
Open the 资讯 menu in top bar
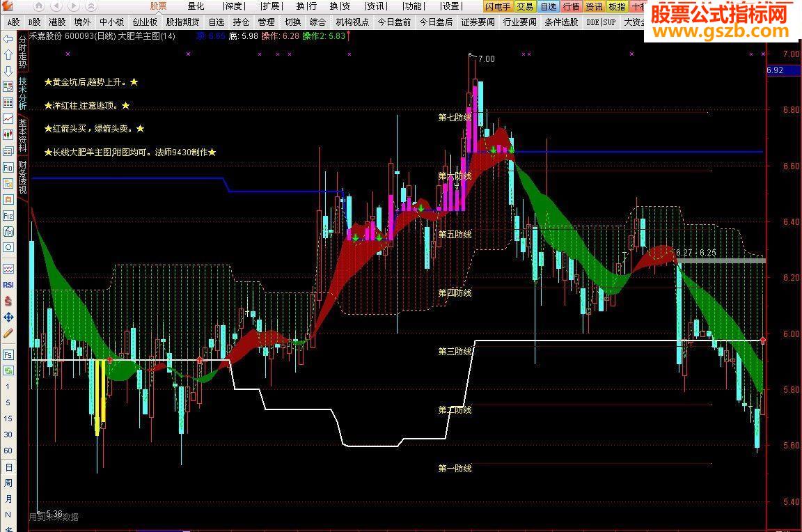376,6
